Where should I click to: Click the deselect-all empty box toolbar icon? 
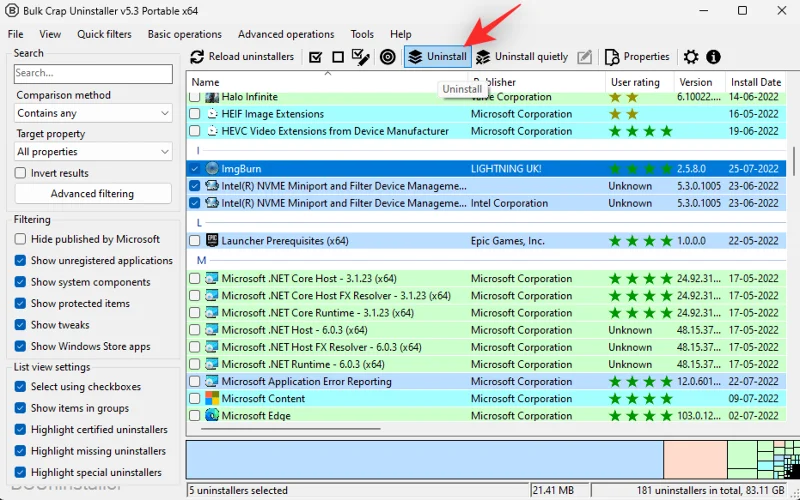[x=338, y=57]
